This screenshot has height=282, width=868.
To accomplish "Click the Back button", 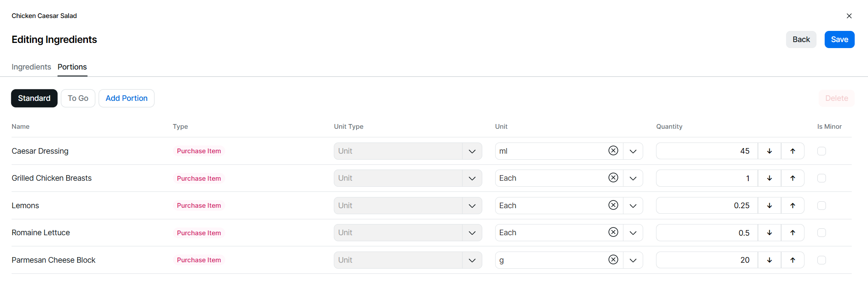I will [801, 39].
